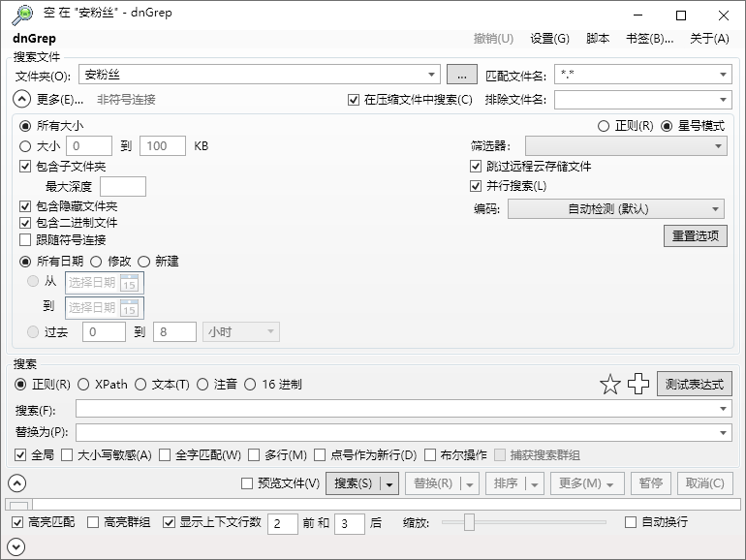
Task: Select 星号模式 radio button
Action: pos(667,126)
